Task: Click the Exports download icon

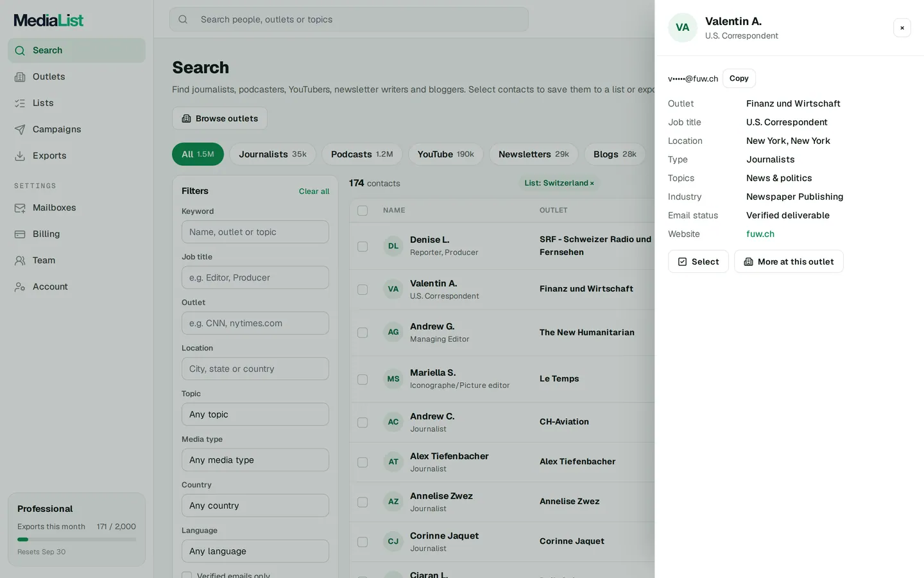Action: [20, 156]
